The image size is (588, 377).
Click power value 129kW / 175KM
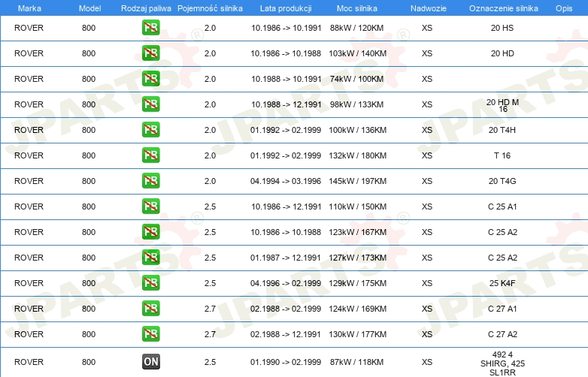(x=357, y=283)
